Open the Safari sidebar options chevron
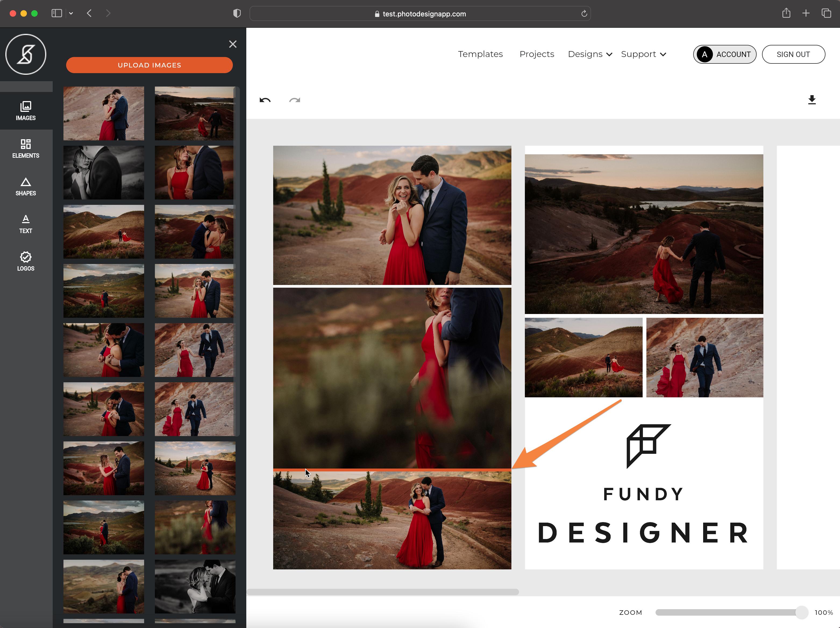 coord(71,13)
